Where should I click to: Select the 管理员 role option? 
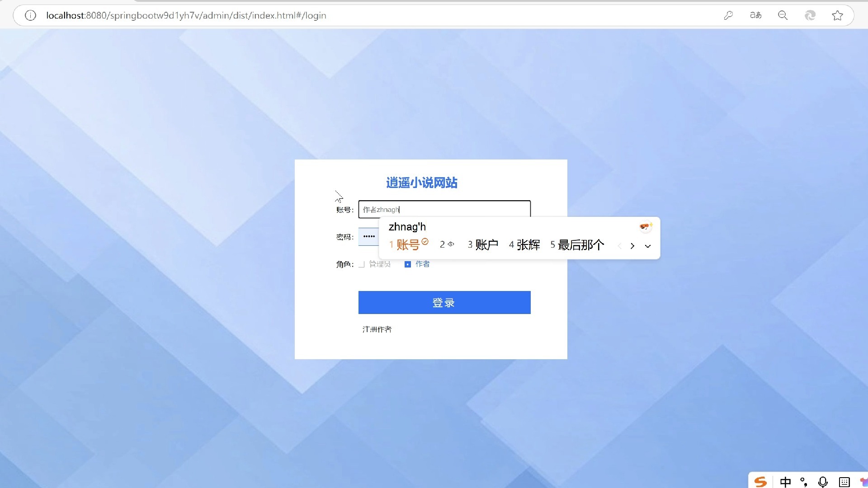coord(375,264)
